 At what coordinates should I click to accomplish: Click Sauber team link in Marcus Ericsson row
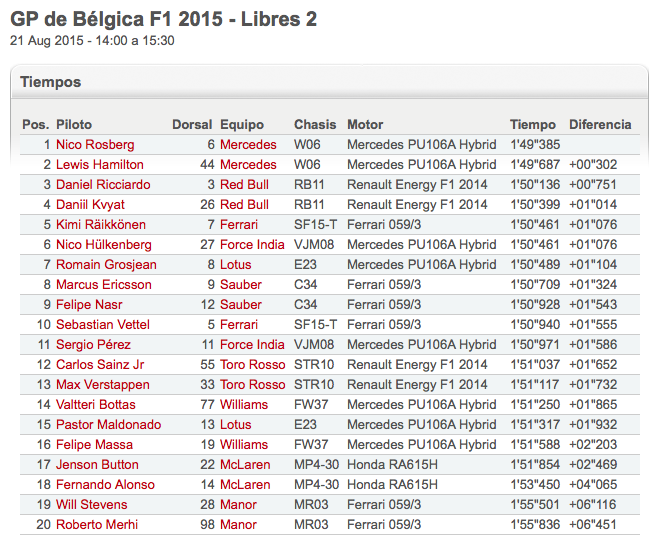(241, 284)
